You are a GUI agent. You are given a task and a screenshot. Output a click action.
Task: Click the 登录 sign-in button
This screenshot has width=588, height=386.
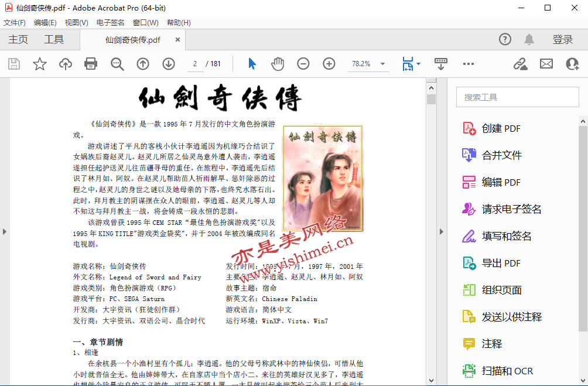click(562, 39)
